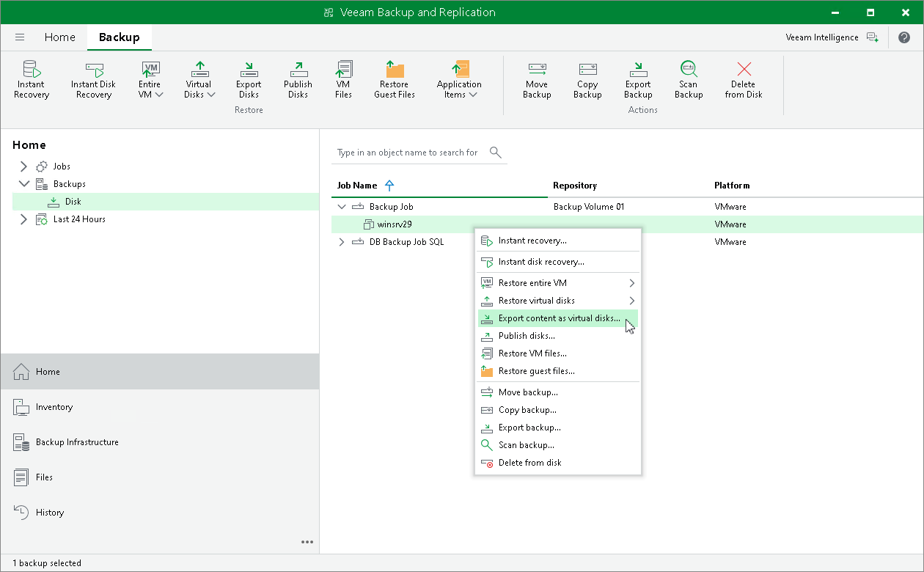Select Export content as virtual disks menu item

pos(558,318)
